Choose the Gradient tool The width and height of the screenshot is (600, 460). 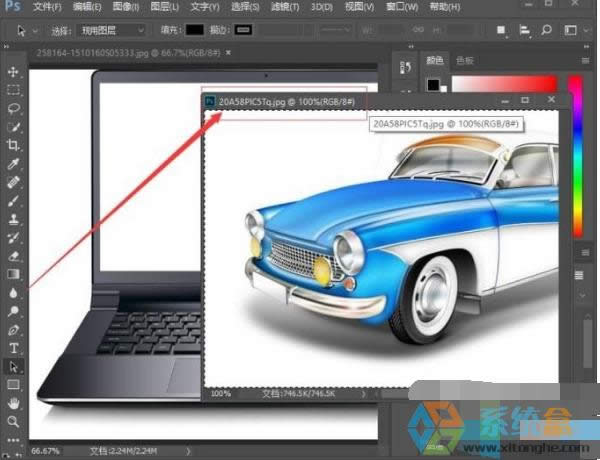[x=13, y=274]
